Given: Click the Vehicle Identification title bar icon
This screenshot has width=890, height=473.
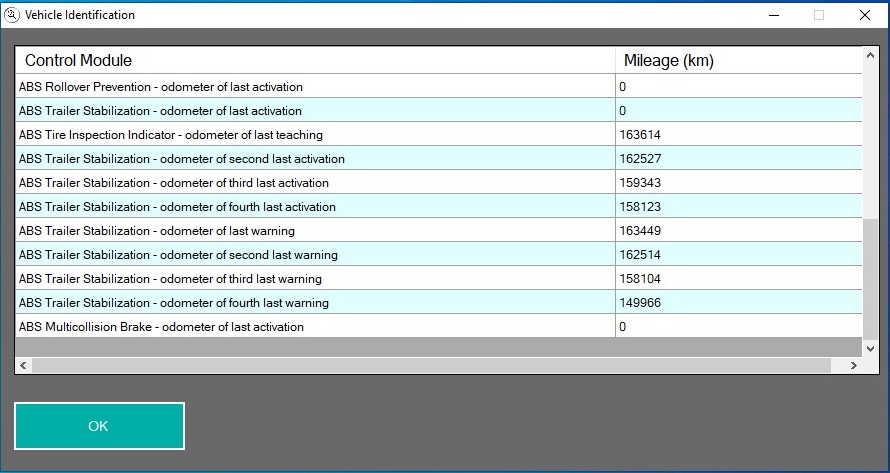Looking at the screenshot, I should tap(12, 15).
